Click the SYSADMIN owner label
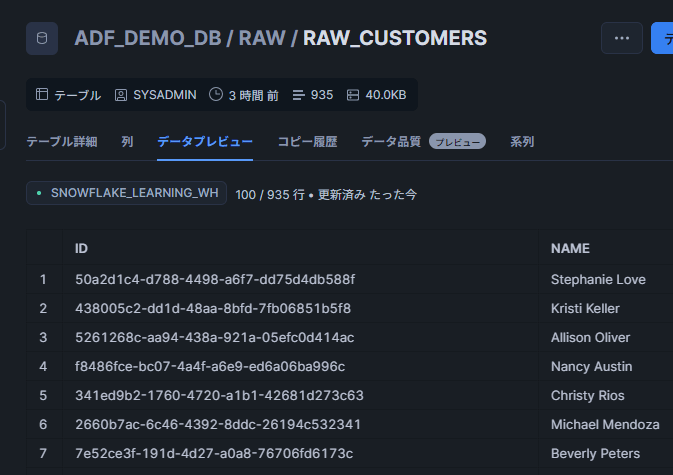 click(165, 95)
